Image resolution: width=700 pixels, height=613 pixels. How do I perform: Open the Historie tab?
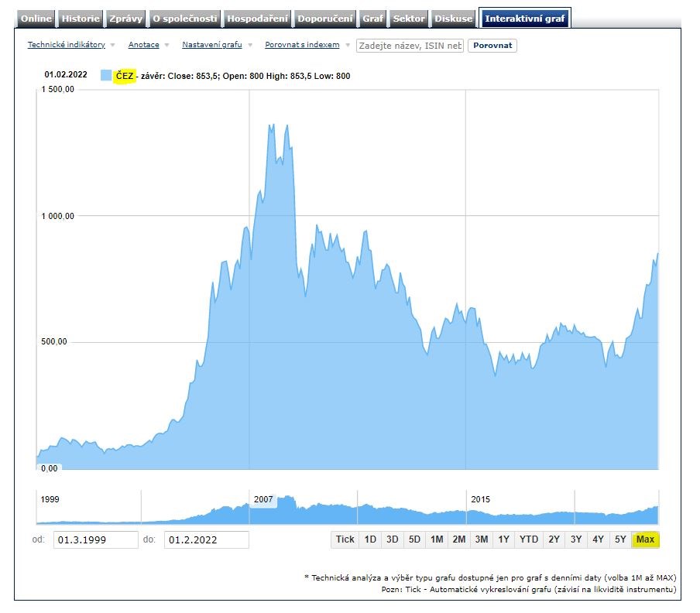pos(81,19)
